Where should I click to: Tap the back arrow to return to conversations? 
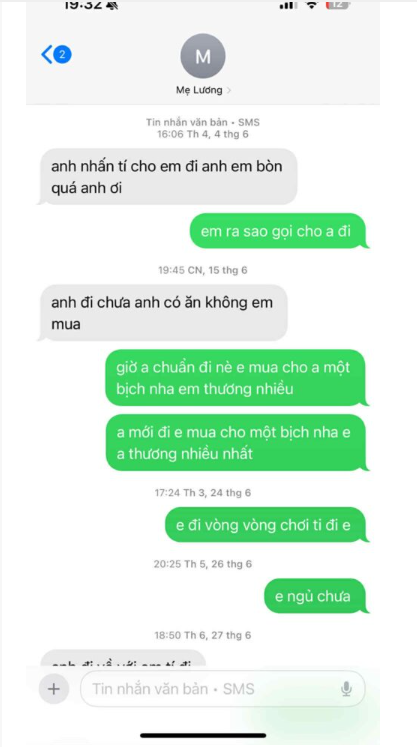click(x=47, y=54)
